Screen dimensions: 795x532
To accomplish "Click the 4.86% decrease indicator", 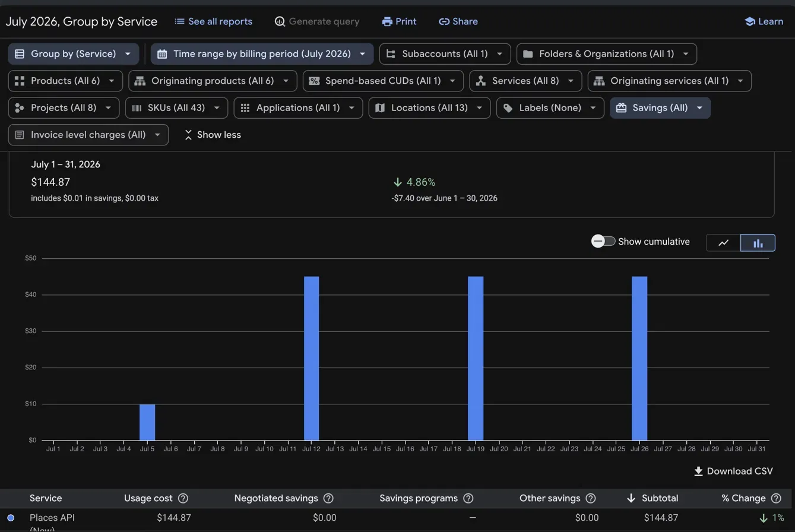I will pos(414,182).
